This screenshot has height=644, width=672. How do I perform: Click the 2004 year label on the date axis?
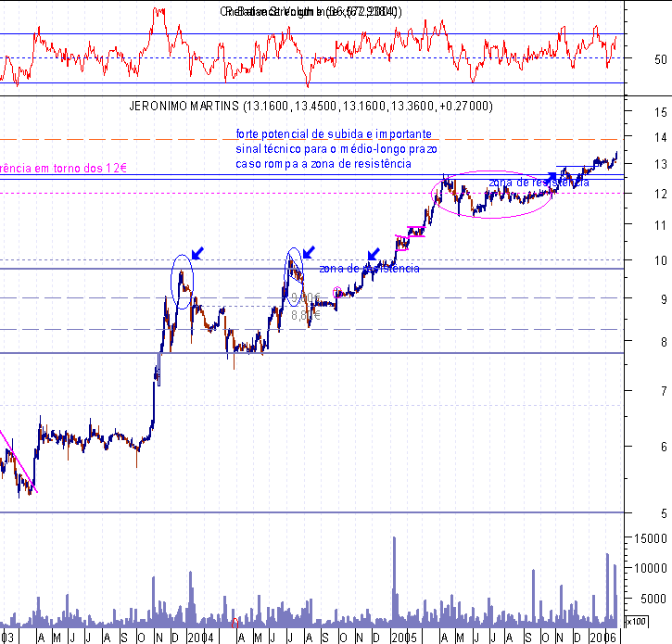pyautogui.click(x=200, y=638)
